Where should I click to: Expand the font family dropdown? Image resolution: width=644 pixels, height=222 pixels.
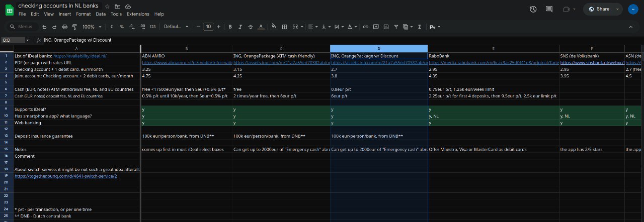coord(176,27)
